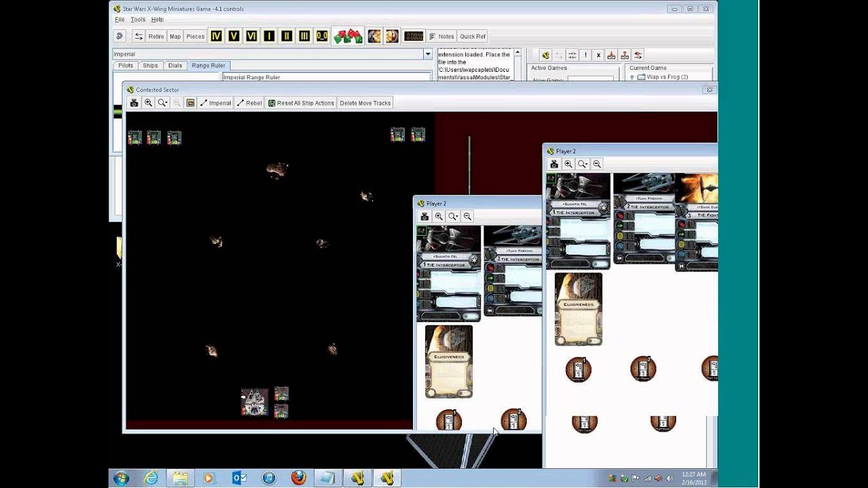Screen dimensions: 868x488
Task: Click Reset All Ship Actions
Action: point(302,103)
